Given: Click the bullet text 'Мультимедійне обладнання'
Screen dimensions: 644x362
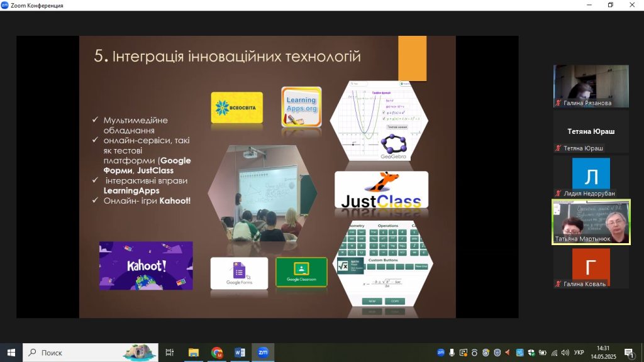Looking at the screenshot, I should point(136,125).
